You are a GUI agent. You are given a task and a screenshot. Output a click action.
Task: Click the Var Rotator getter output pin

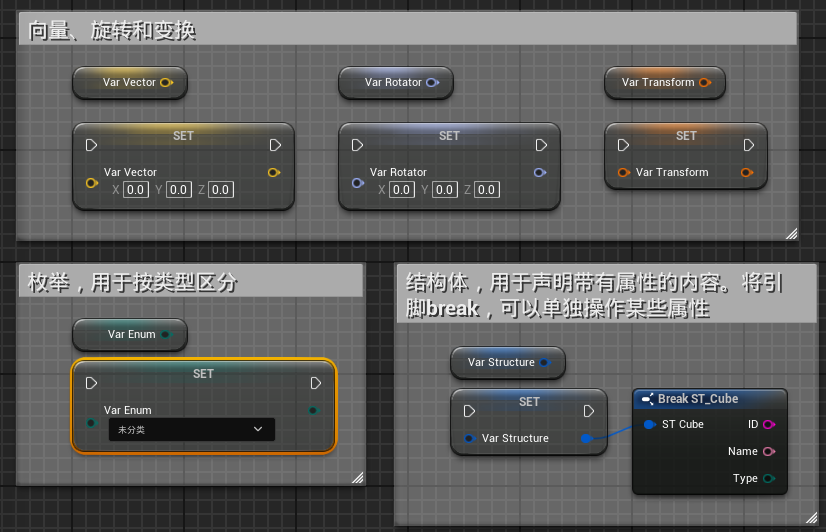[x=432, y=83]
